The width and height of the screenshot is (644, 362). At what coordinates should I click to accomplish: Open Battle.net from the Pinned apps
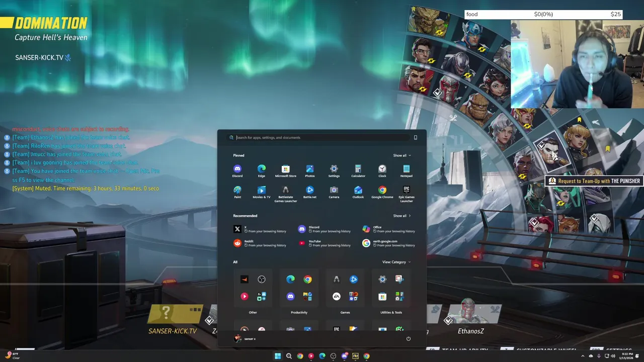(x=310, y=192)
